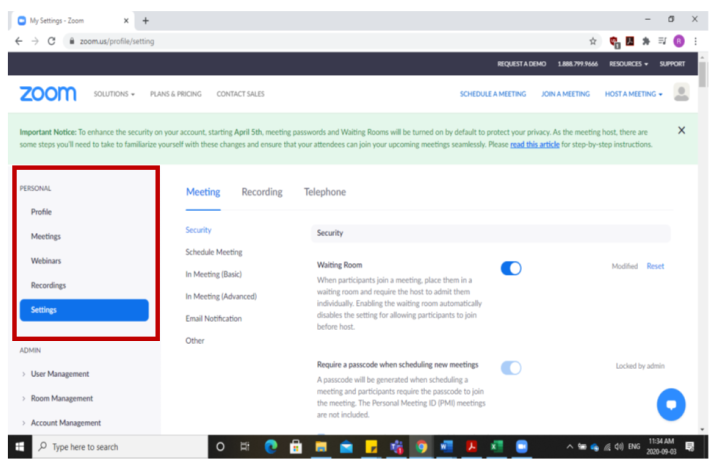Click Reset next to Waiting Room
This screenshot has height=465, width=717.
(x=655, y=266)
